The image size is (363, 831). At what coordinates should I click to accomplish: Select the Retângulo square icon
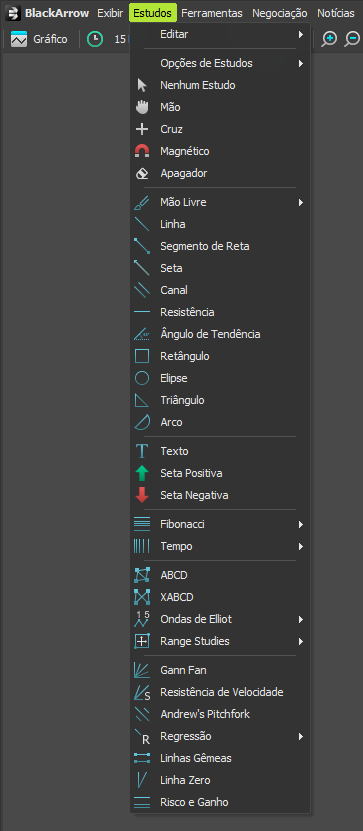pyautogui.click(x=141, y=356)
